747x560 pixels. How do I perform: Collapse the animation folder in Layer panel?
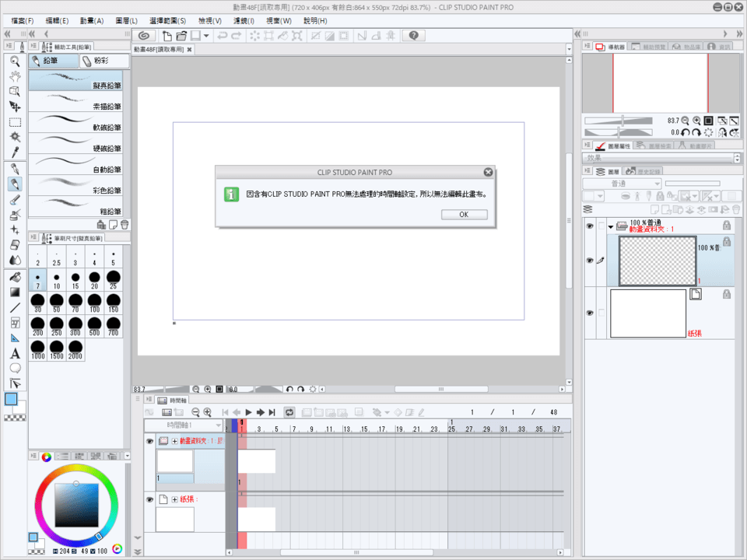pos(611,226)
